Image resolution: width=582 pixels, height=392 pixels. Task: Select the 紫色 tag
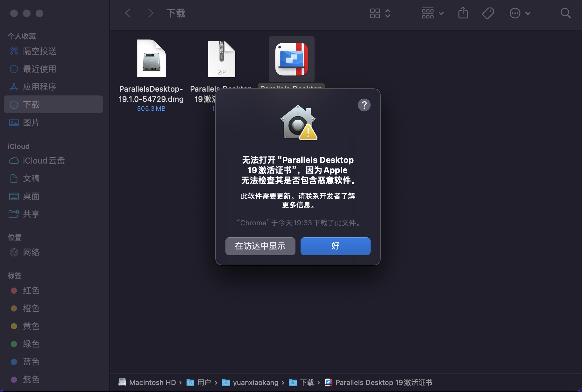53,380
